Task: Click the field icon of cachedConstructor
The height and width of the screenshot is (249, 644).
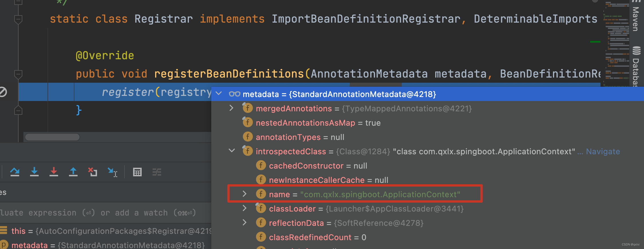Action: pos(261,165)
